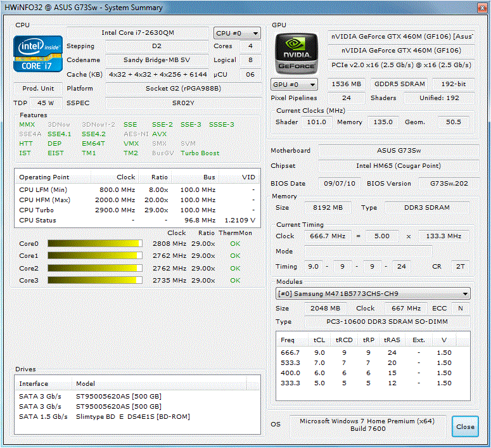
Task: Click the Freq column header in module table
Action: point(293,340)
